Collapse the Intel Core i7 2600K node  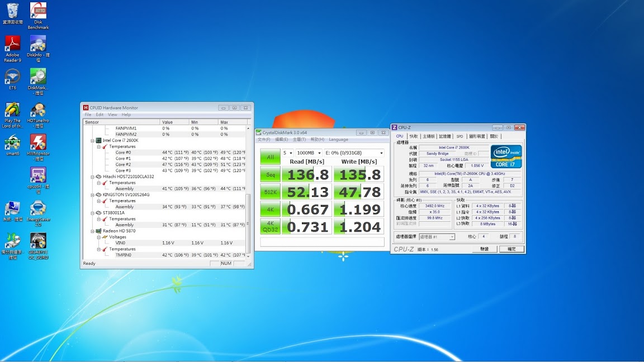pos(92,140)
